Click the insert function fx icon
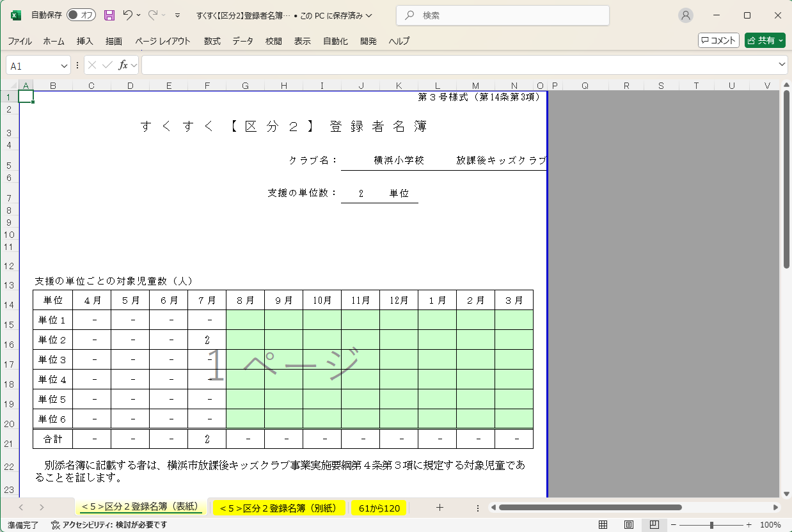792x532 pixels. [123, 65]
